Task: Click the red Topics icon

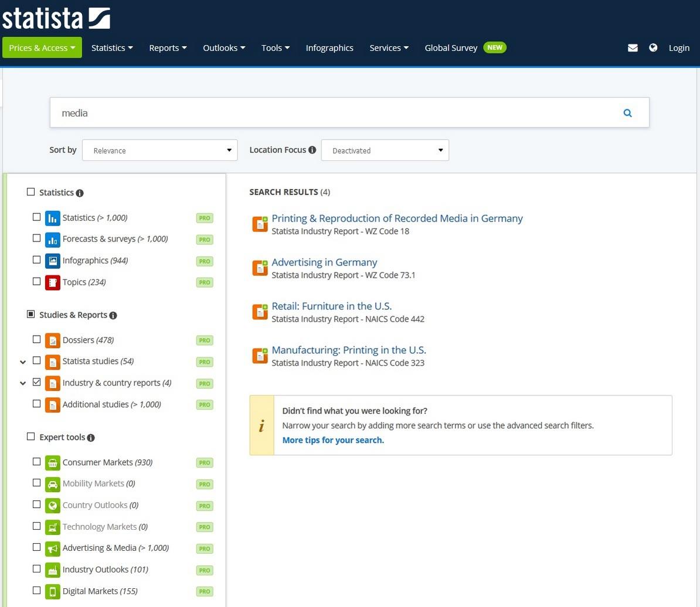Action: pos(53,283)
